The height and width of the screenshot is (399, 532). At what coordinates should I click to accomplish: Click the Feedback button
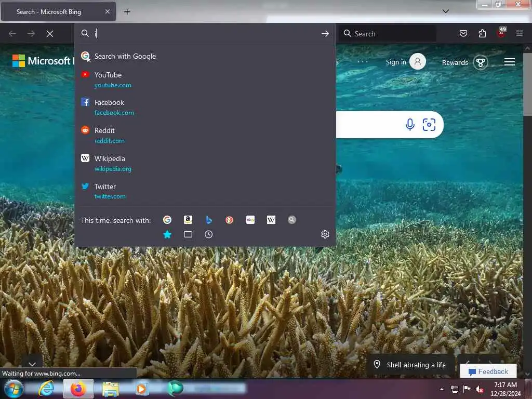point(488,371)
